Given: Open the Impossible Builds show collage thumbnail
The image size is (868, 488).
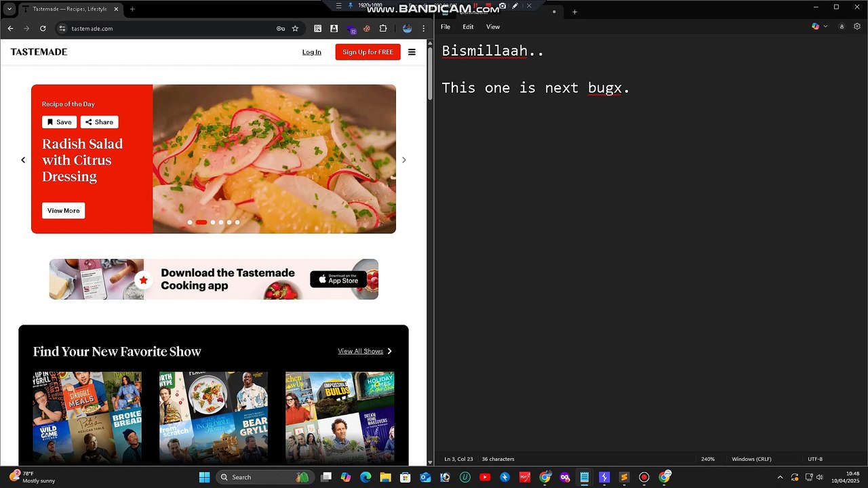Looking at the screenshot, I should point(340,417).
